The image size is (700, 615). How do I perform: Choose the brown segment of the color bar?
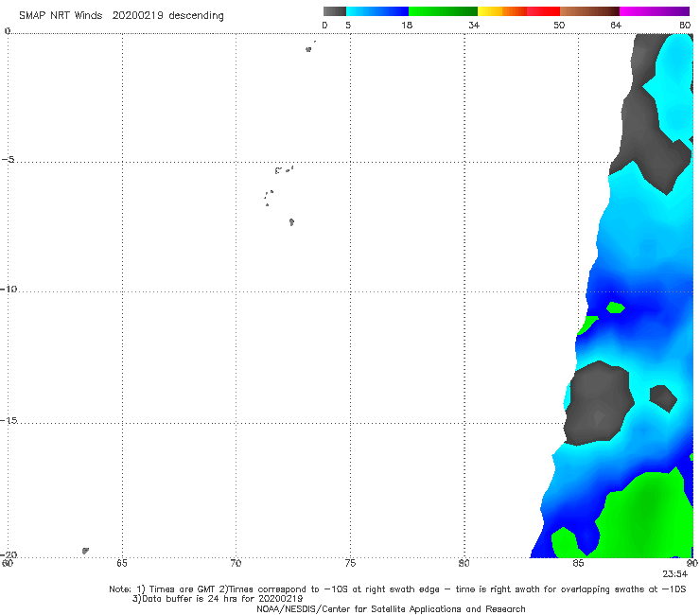[x=589, y=11]
